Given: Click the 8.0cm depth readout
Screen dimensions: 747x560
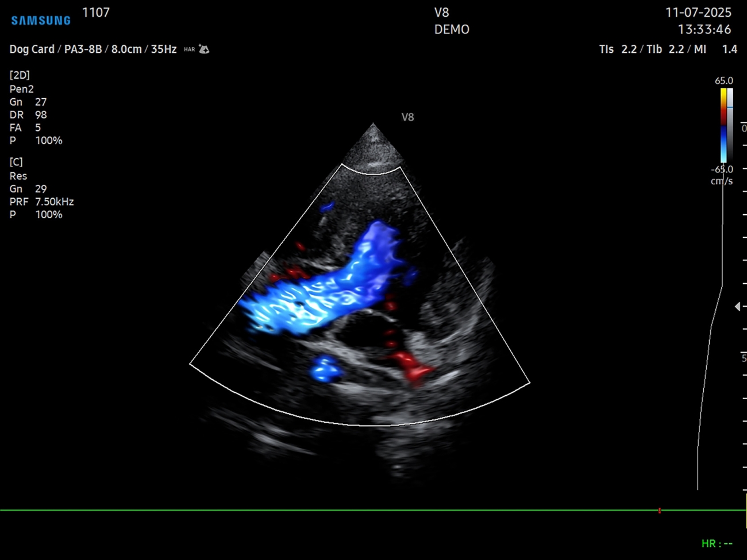Looking at the screenshot, I should pos(126,49).
